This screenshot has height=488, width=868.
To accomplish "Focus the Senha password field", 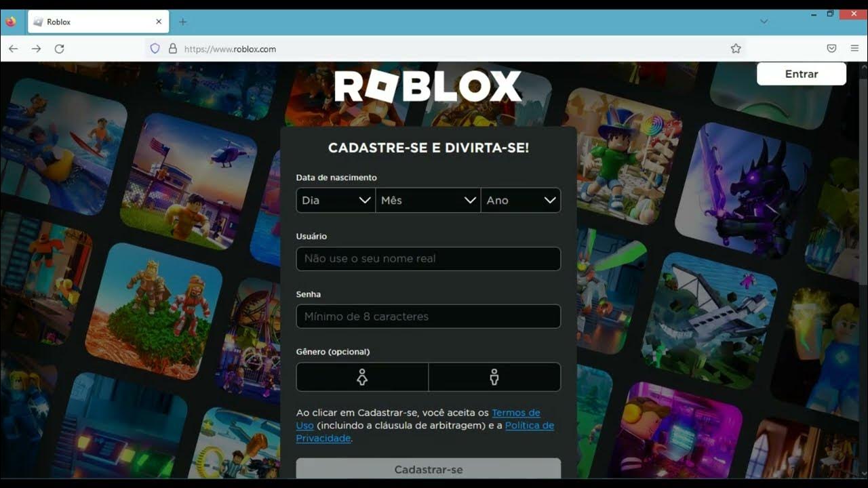I will click(x=429, y=317).
